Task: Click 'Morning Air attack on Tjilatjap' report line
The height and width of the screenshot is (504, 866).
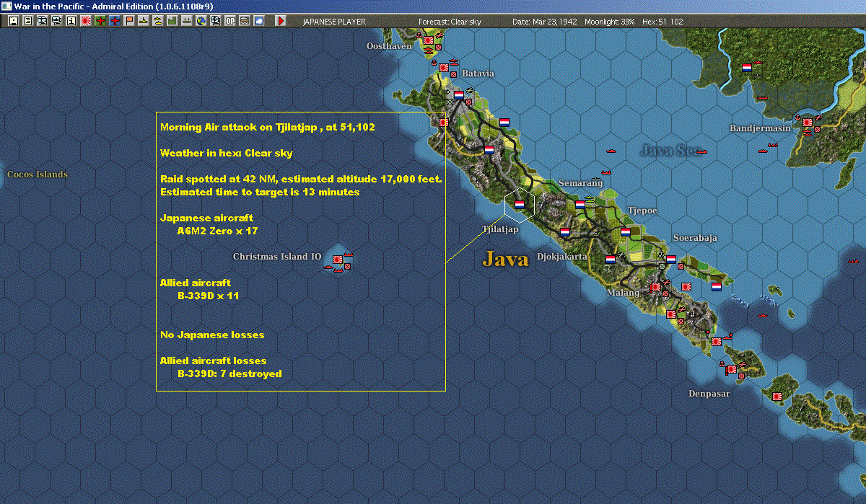Action: click(267, 127)
